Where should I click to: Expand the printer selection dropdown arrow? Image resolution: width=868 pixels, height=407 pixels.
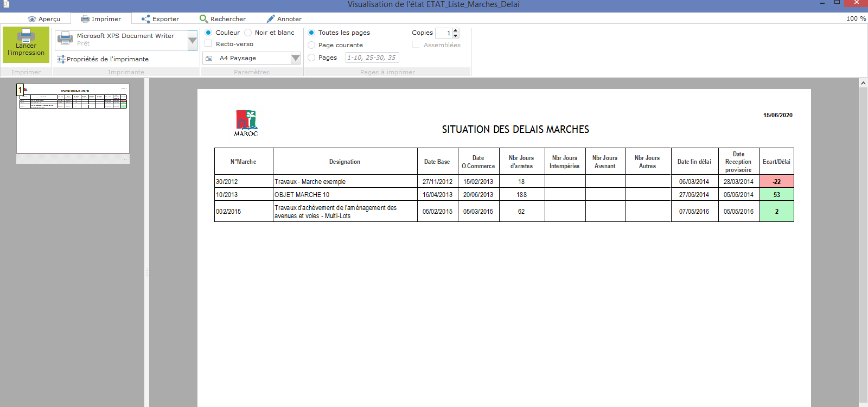click(192, 40)
